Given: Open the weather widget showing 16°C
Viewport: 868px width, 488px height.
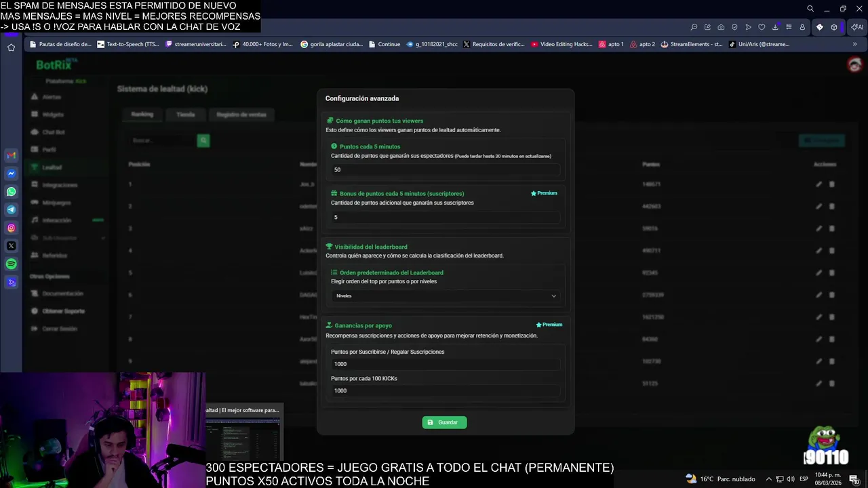Looking at the screenshot, I should 720,479.
